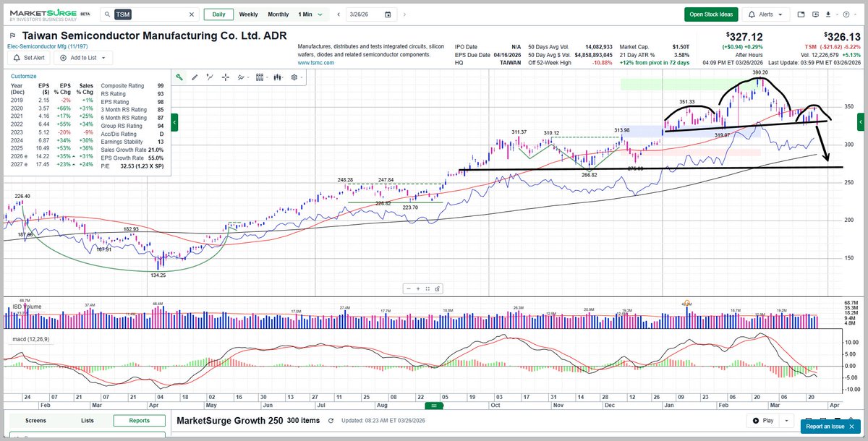Screen dimensions: 868x441
Task: Click the search magnifier icon
Action: 106,14
